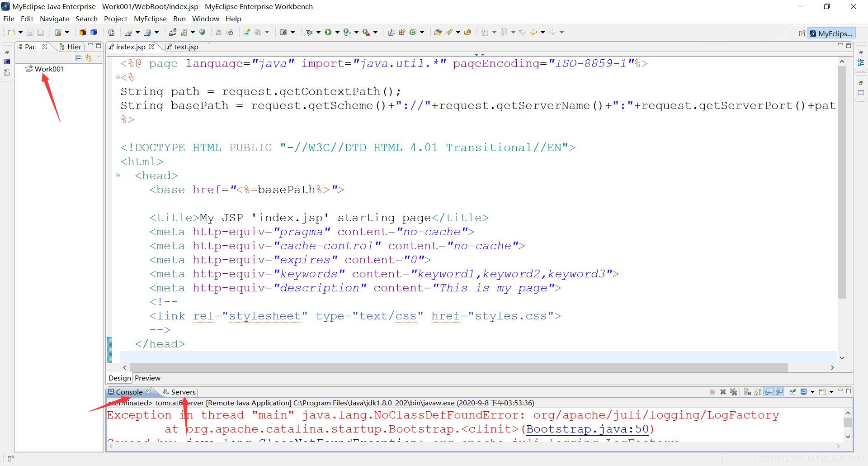
Task: Click the MyEclipse perspective button
Action: [x=831, y=33]
